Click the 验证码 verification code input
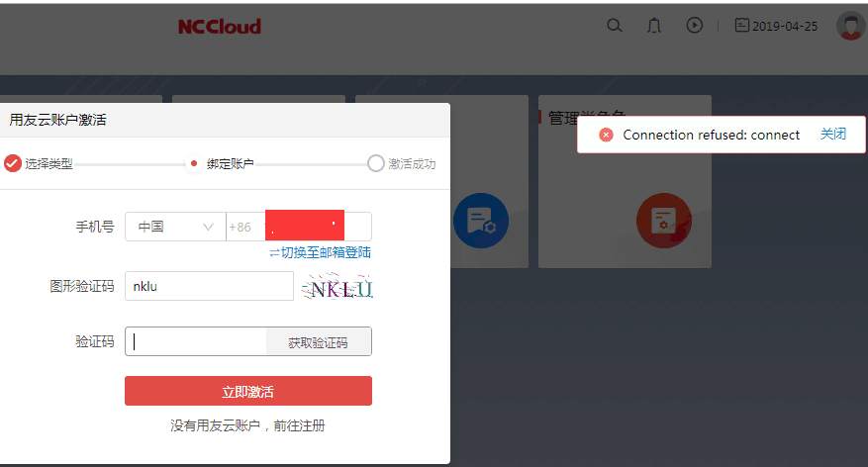Screen dimensions: 868x467 pyautogui.click(x=196, y=341)
